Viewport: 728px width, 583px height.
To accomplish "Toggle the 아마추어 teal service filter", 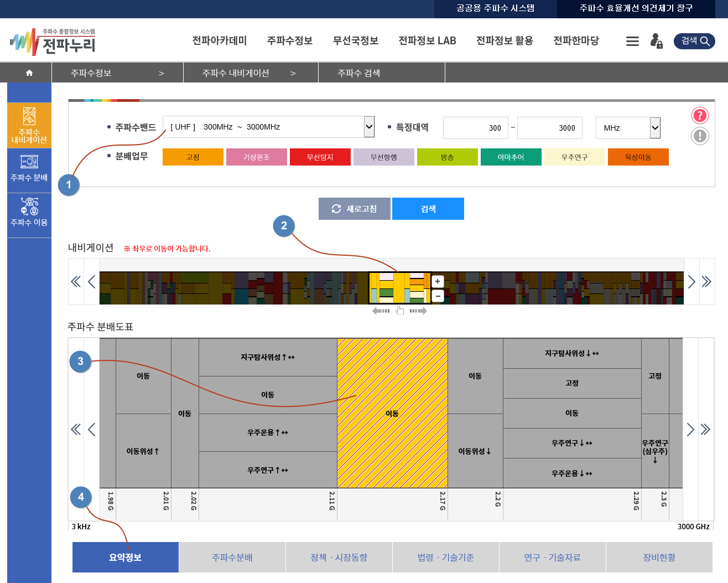I will (511, 157).
